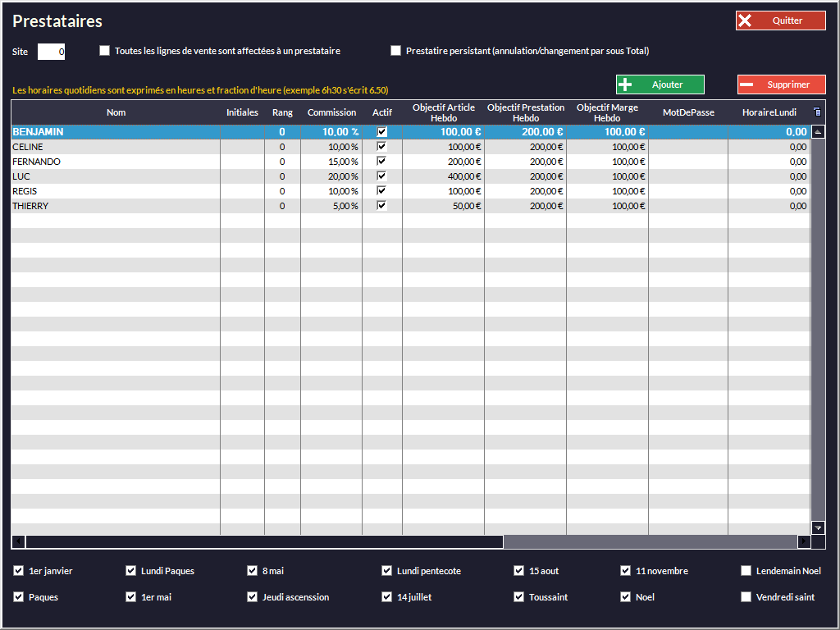
Task: Click the vertical scrollbar up arrow
Action: point(818,132)
